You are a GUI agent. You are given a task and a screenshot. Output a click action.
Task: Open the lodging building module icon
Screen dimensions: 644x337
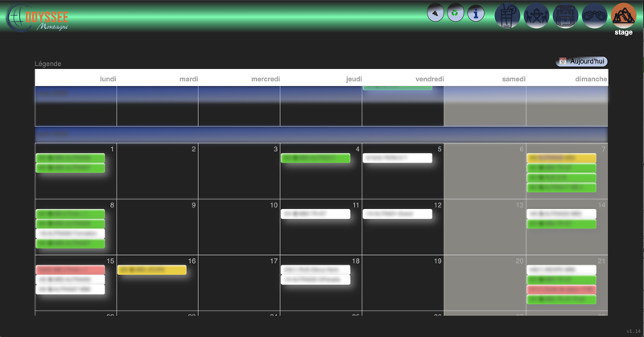(x=565, y=15)
